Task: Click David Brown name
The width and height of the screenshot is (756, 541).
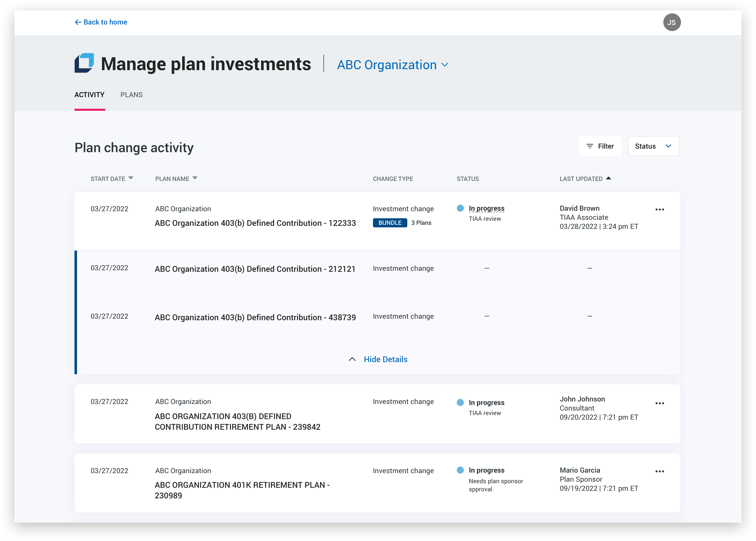Action: (x=579, y=208)
